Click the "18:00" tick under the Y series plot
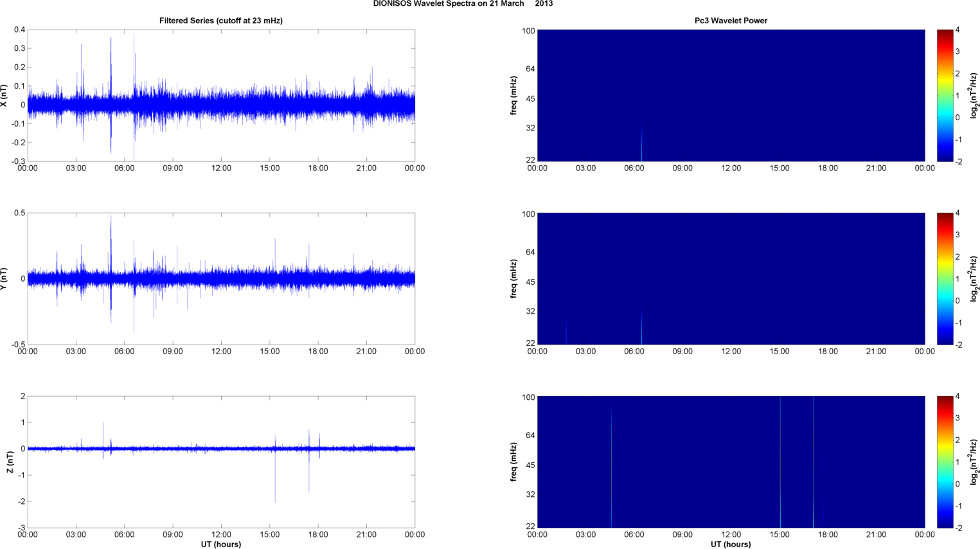Image resolution: width=980 pixels, height=549 pixels. point(318,352)
